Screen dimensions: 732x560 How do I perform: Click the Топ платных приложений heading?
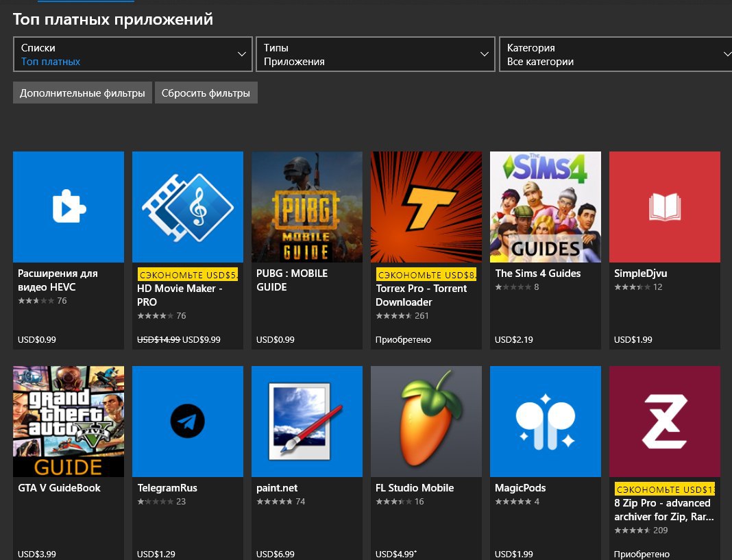click(x=113, y=19)
